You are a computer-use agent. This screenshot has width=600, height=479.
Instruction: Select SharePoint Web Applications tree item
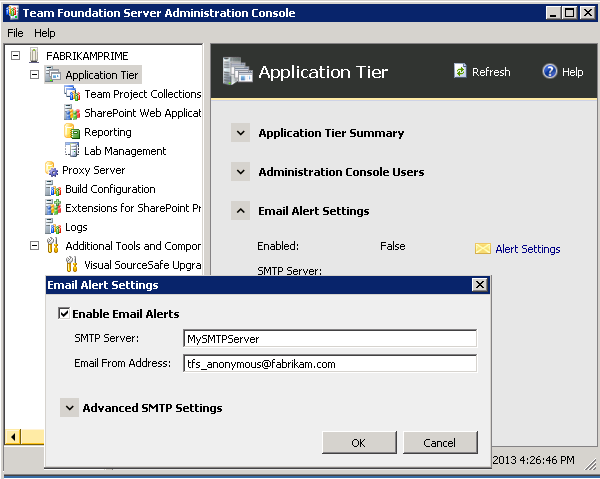coord(142,113)
